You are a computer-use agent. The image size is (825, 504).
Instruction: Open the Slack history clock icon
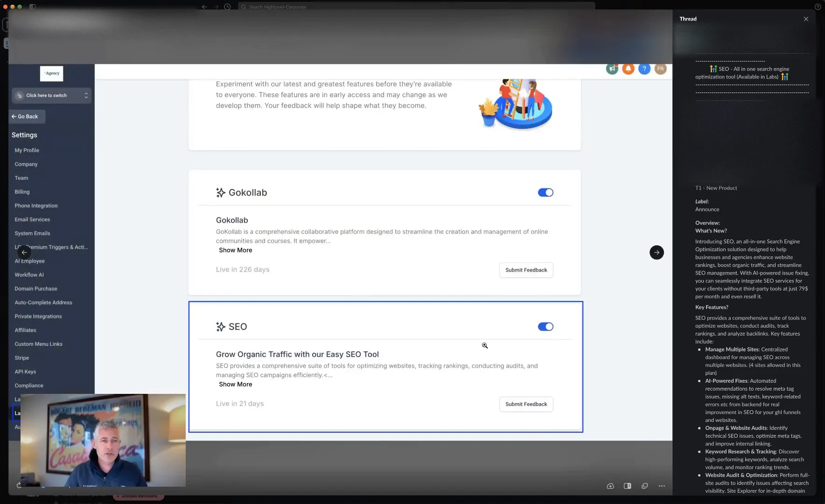click(227, 7)
